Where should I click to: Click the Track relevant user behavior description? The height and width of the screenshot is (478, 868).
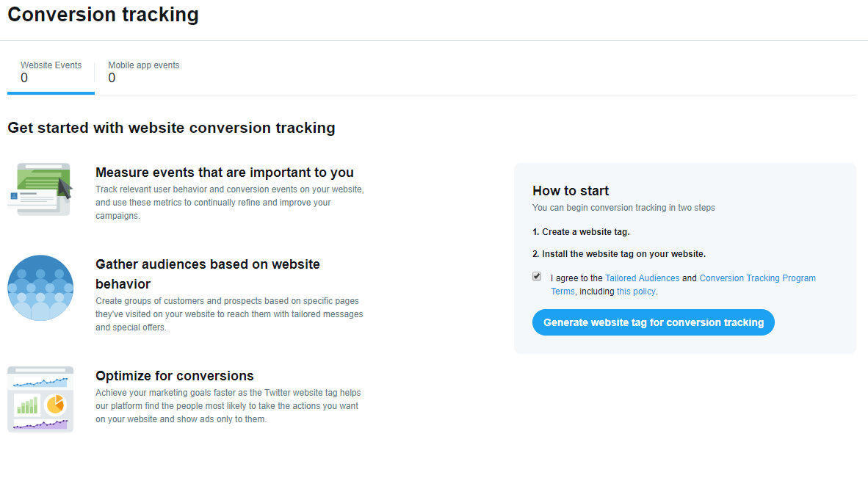(229, 203)
